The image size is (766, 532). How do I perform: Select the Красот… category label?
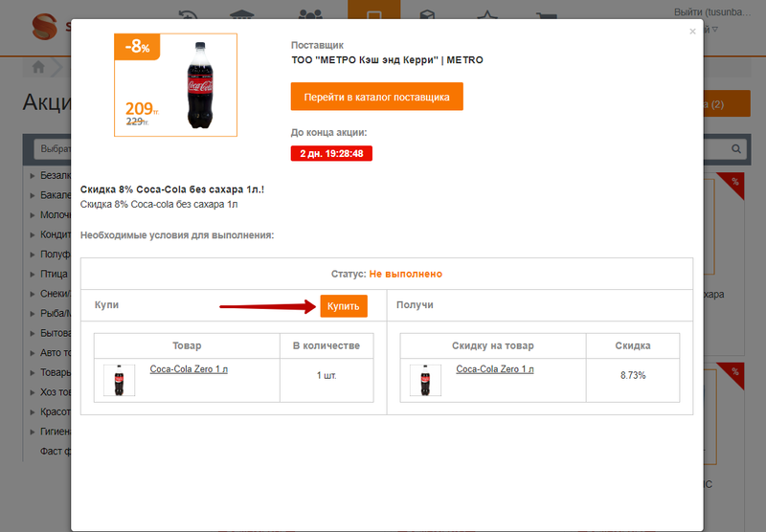(56, 411)
